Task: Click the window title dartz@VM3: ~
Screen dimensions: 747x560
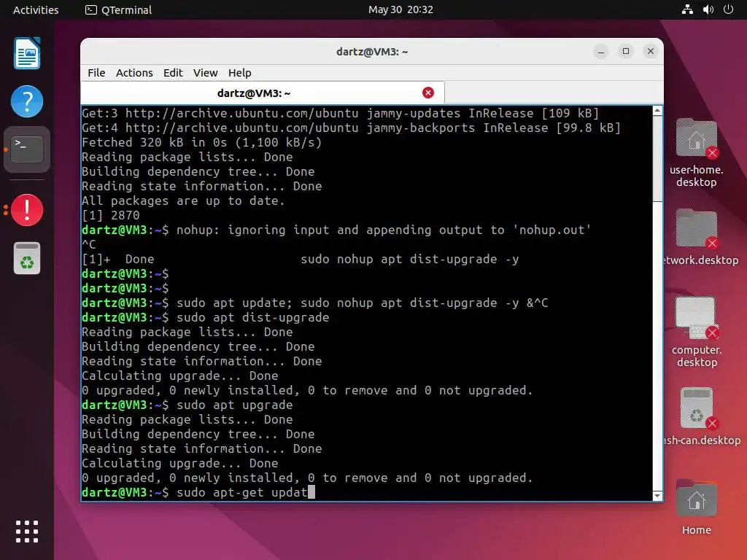Action: point(372,52)
